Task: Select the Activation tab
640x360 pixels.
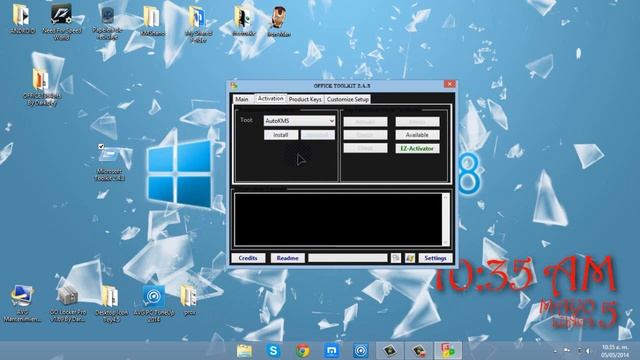Action: pyautogui.click(x=270, y=99)
